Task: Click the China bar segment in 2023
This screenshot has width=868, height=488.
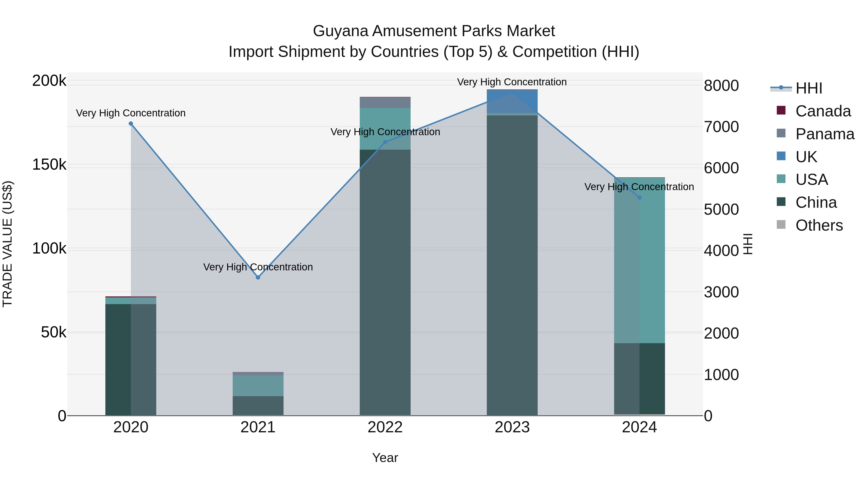Action: [512, 265]
